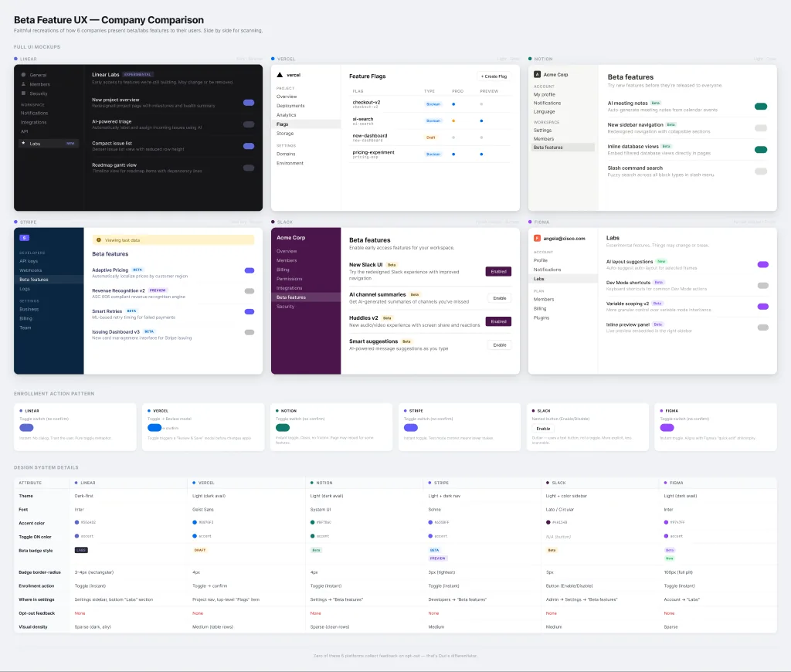Viewport: 791px width, 672px height.
Task: Toggle Figma AI layout suggestions switch
Action: tap(762, 264)
